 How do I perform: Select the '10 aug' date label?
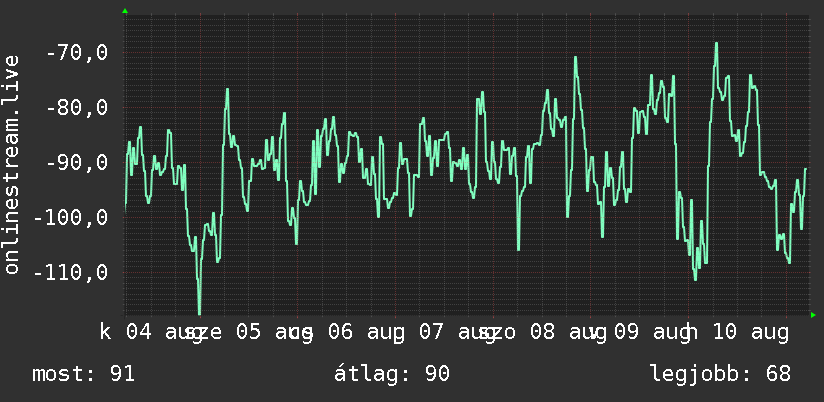click(x=750, y=333)
